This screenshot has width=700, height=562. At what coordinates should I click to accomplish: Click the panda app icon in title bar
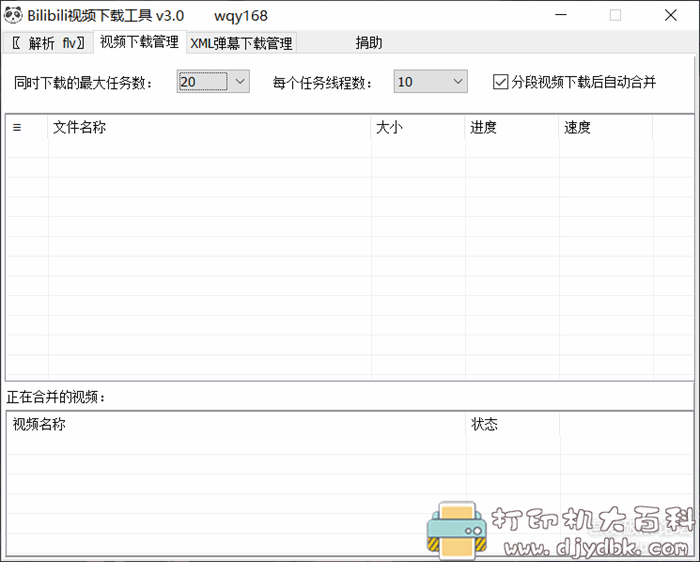coord(13,15)
